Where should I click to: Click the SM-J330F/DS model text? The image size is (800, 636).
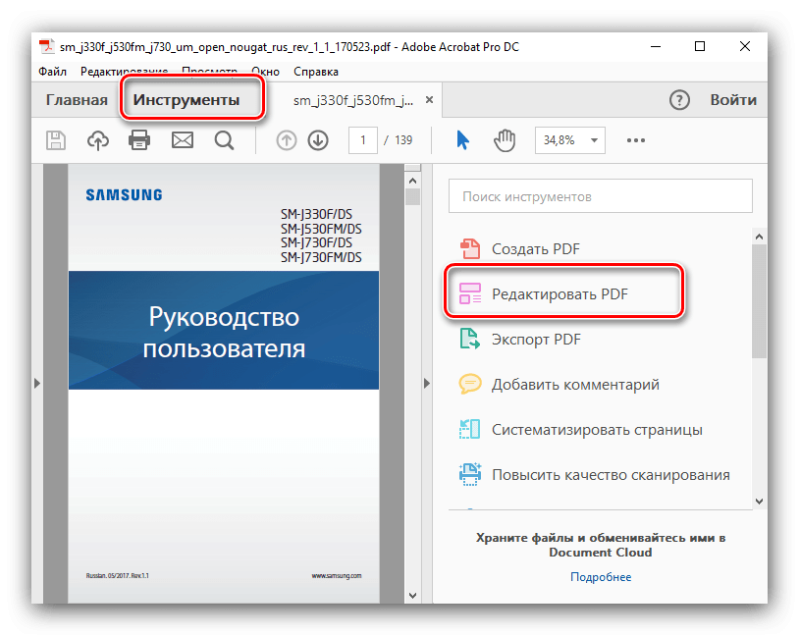tap(316, 214)
